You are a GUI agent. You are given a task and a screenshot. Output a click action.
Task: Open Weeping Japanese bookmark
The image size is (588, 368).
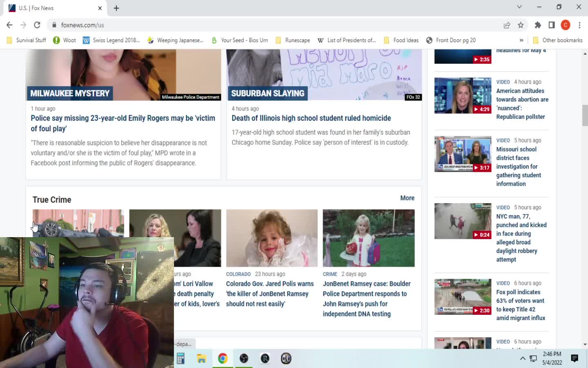click(x=175, y=40)
